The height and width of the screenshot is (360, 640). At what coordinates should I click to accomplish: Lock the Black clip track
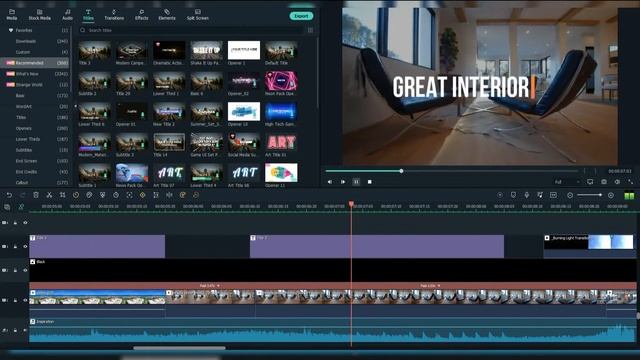(x=15, y=270)
